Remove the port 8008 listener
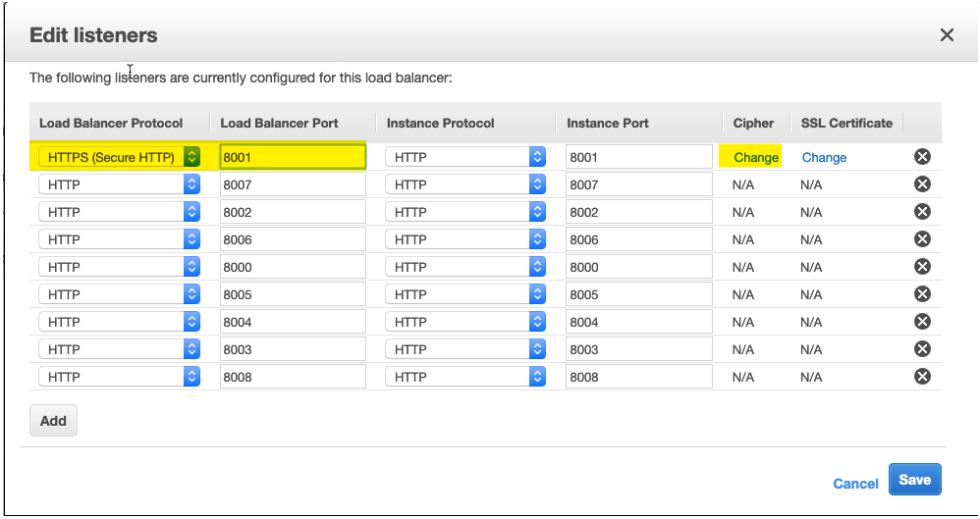The image size is (980, 519). coord(922,377)
